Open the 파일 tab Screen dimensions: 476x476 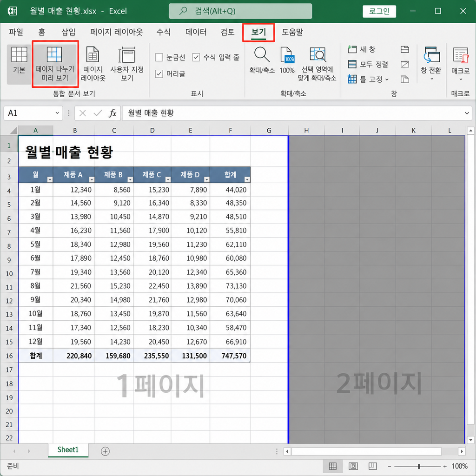tap(16, 32)
